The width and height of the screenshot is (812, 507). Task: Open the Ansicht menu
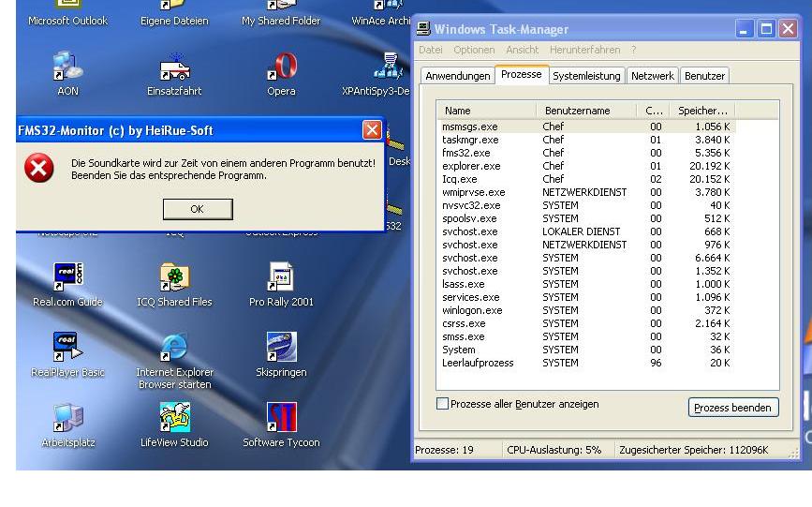pyautogui.click(x=522, y=50)
